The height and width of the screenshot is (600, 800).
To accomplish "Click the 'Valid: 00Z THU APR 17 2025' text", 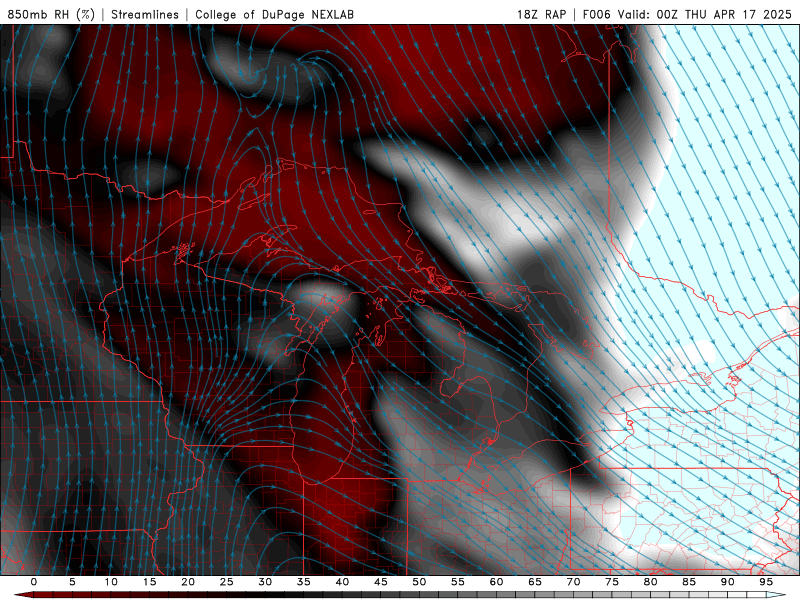I will [705, 14].
